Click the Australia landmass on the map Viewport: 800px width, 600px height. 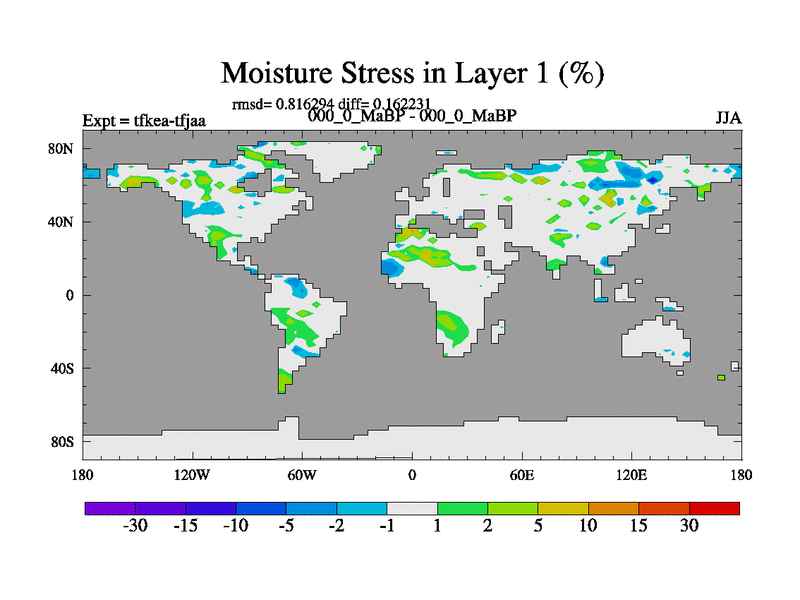point(656,340)
